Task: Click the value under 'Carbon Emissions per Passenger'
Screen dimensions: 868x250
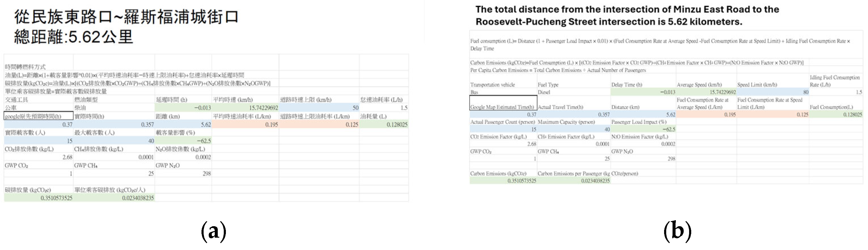Action: click(573, 181)
